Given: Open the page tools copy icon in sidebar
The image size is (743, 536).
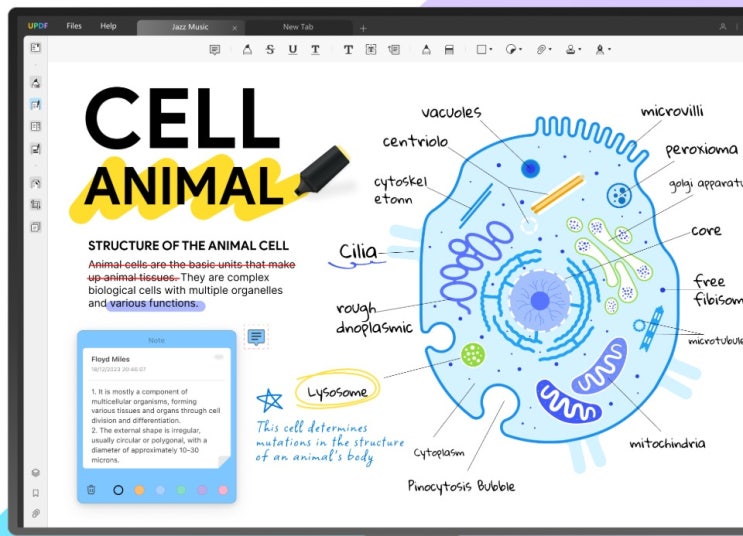Looking at the screenshot, I should pyautogui.click(x=36, y=227).
